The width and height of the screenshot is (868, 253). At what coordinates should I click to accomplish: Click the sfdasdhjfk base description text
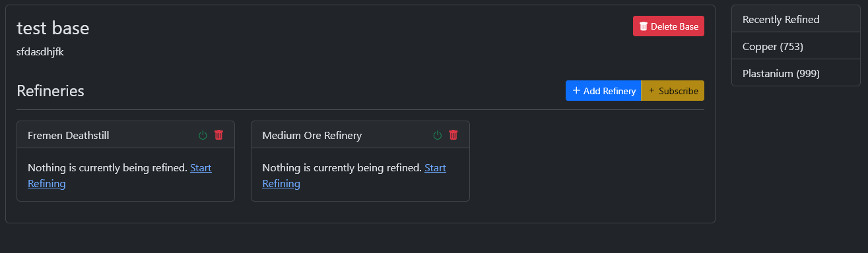point(40,51)
